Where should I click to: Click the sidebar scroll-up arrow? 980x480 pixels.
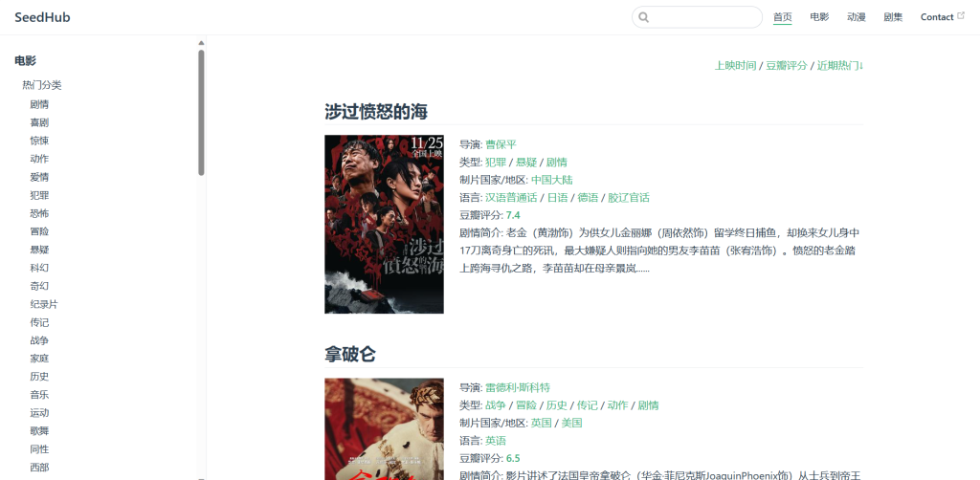(x=201, y=43)
